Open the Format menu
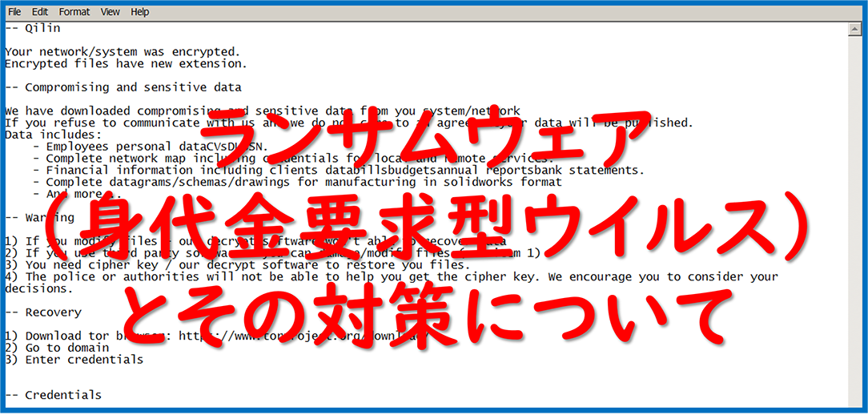Viewport: 868px width, 415px height. 74,12
